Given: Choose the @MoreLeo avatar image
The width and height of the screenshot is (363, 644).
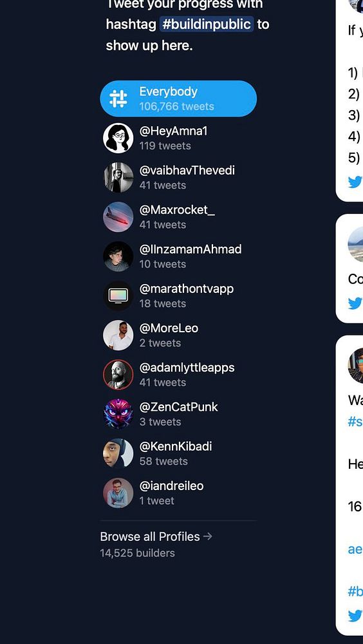Looking at the screenshot, I should point(118,335).
